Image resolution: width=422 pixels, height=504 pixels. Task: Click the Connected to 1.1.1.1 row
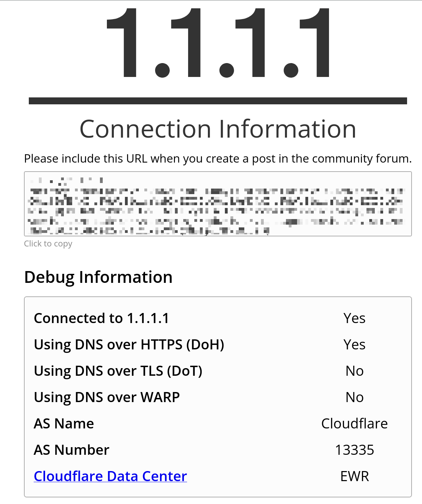(x=101, y=318)
